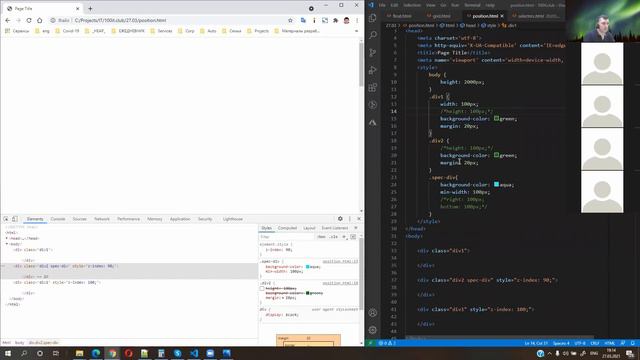Expand style segment in VS Code breadcrumb
Image resolution: width=640 pixels, height=360 pixels.
coord(488,25)
